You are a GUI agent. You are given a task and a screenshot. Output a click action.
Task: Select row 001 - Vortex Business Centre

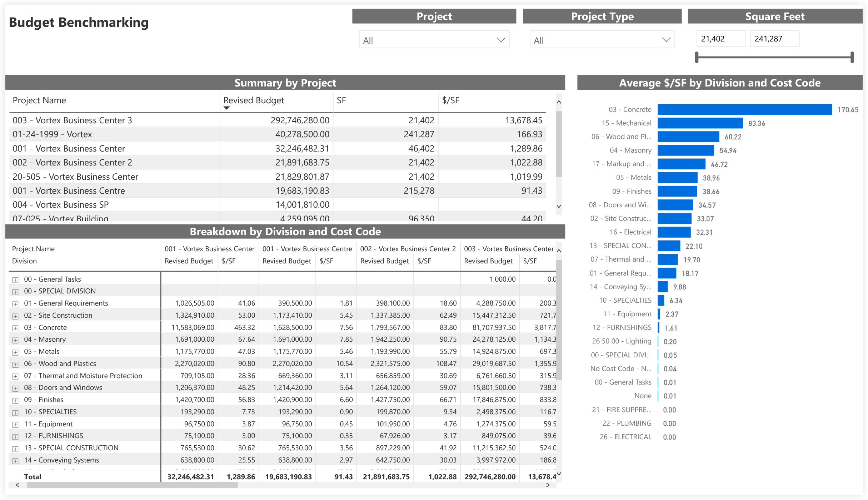[277, 191]
